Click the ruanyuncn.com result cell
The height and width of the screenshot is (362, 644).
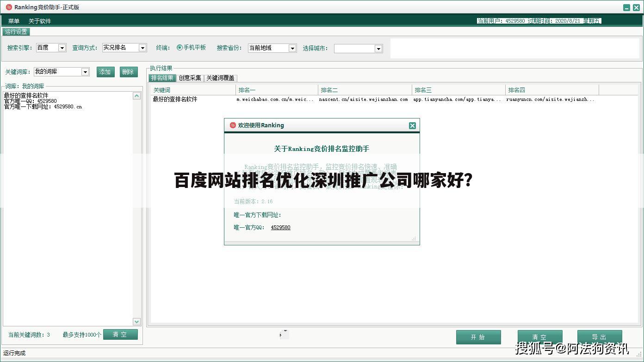551,99
